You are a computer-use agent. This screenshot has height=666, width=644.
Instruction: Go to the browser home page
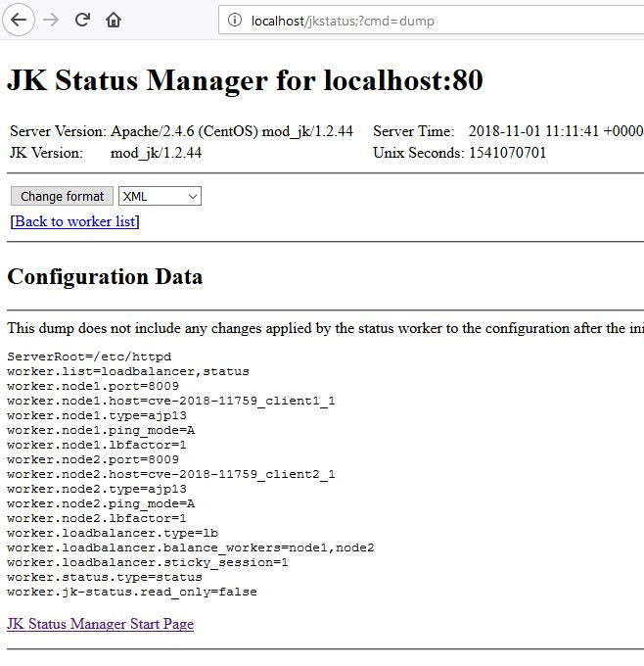114,20
